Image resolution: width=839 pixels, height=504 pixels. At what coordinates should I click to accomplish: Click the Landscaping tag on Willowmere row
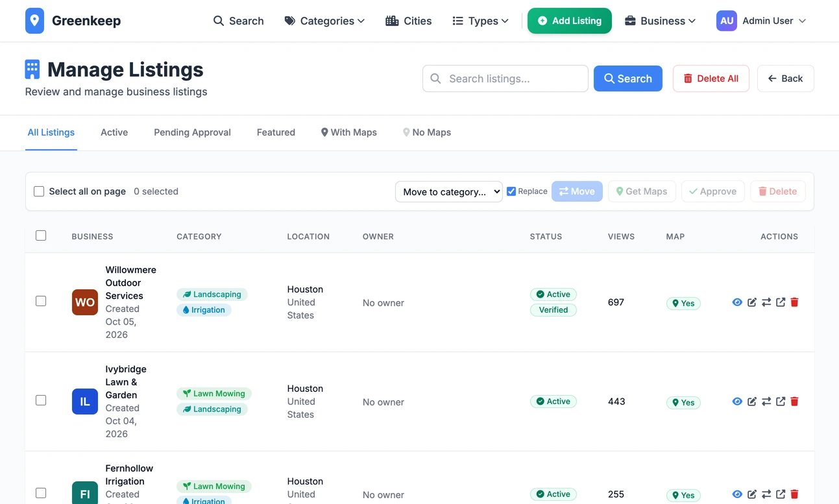tap(212, 294)
